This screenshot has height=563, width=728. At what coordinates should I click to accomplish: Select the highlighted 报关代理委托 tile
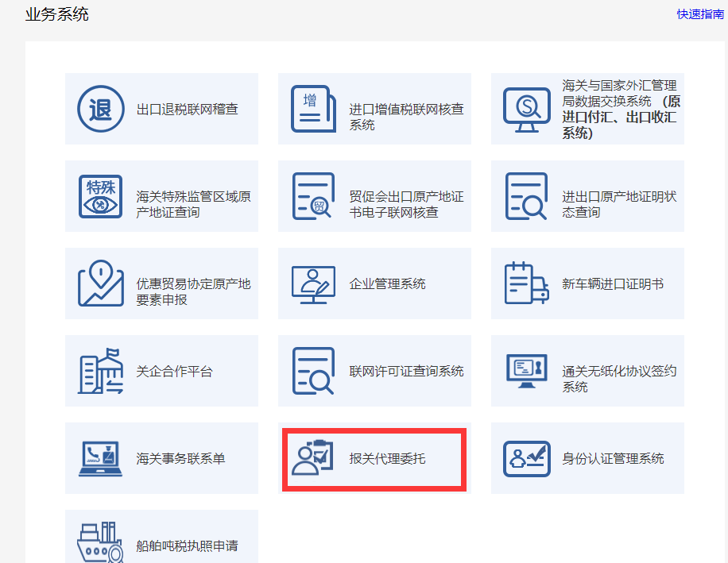[x=374, y=458]
